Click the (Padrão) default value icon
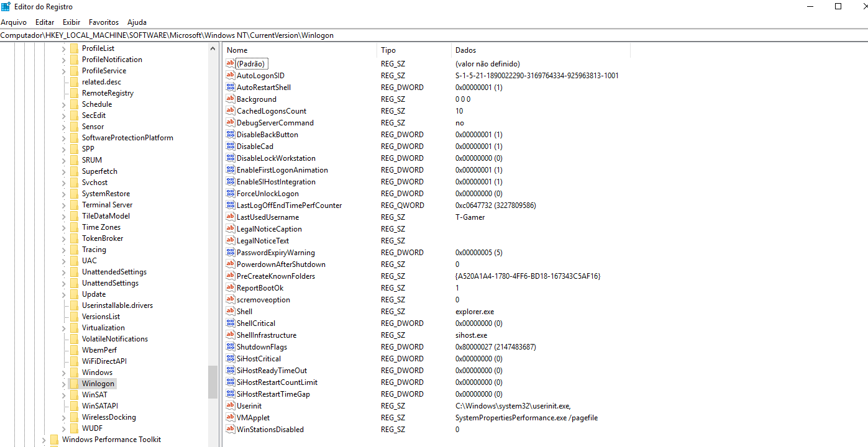The height and width of the screenshot is (447, 868). pyautogui.click(x=231, y=63)
